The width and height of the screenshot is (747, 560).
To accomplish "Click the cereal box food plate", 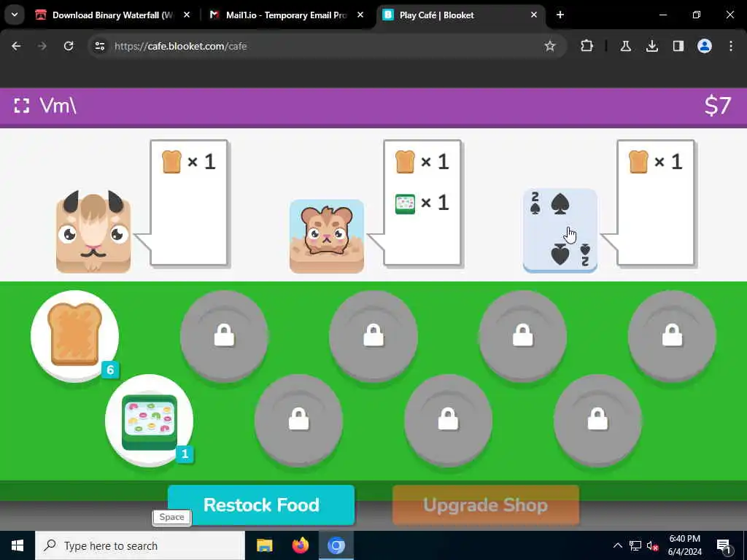I will click(149, 421).
